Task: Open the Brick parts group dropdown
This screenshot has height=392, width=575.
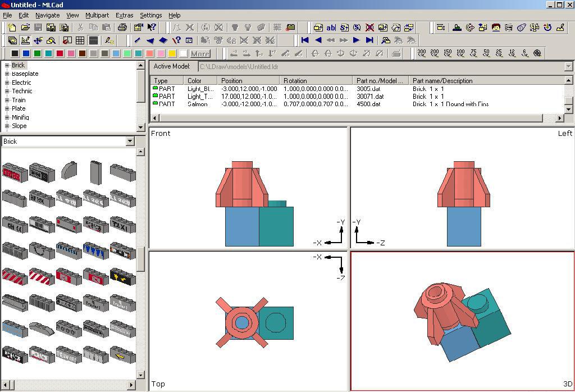Action: pos(130,142)
